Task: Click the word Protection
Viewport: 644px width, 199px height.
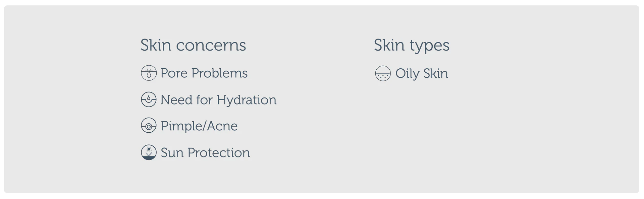Action: coord(219,153)
